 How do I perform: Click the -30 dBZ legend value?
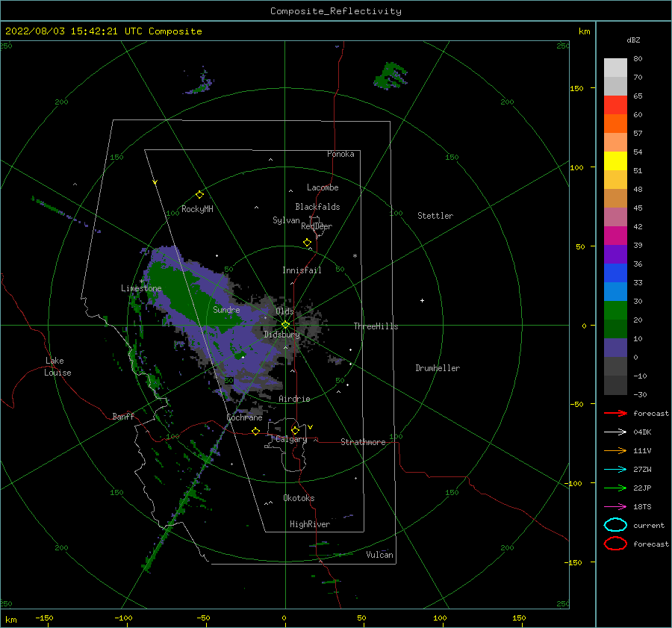(x=640, y=394)
